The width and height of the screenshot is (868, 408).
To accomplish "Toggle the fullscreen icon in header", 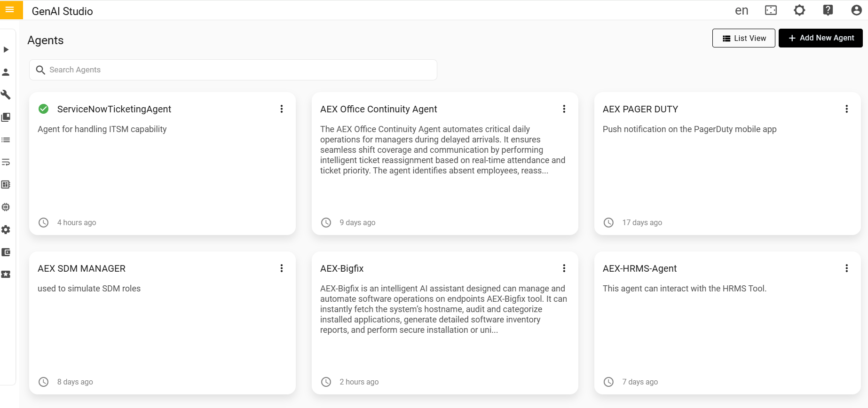I will [771, 10].
